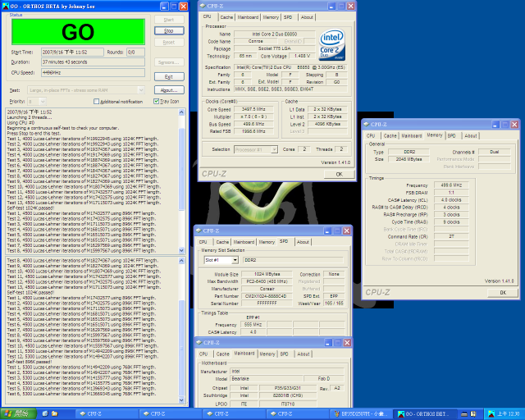
Task: Click the CPU Speed field showing 4496MHz
Action: click(x=93, y=72)
